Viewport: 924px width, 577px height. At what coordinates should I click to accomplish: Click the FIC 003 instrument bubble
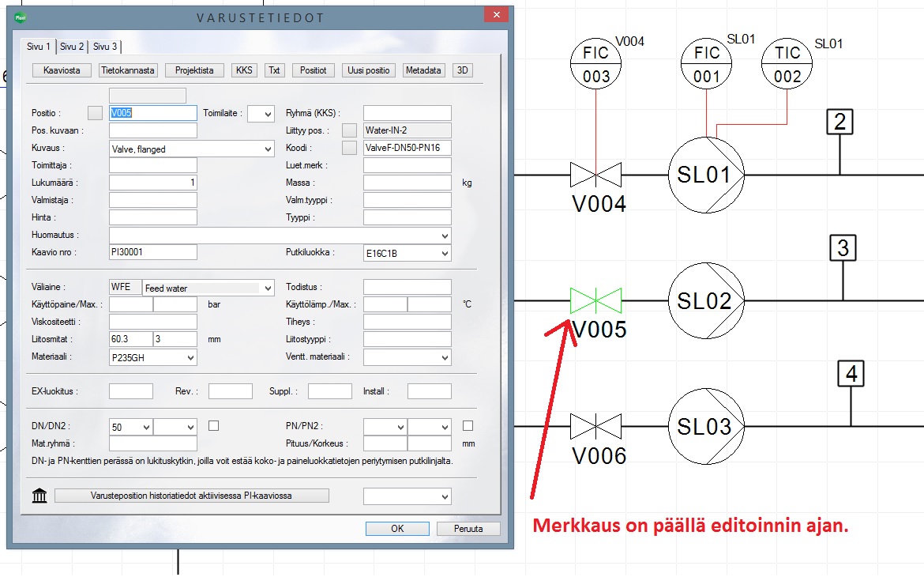click(596, 64)
